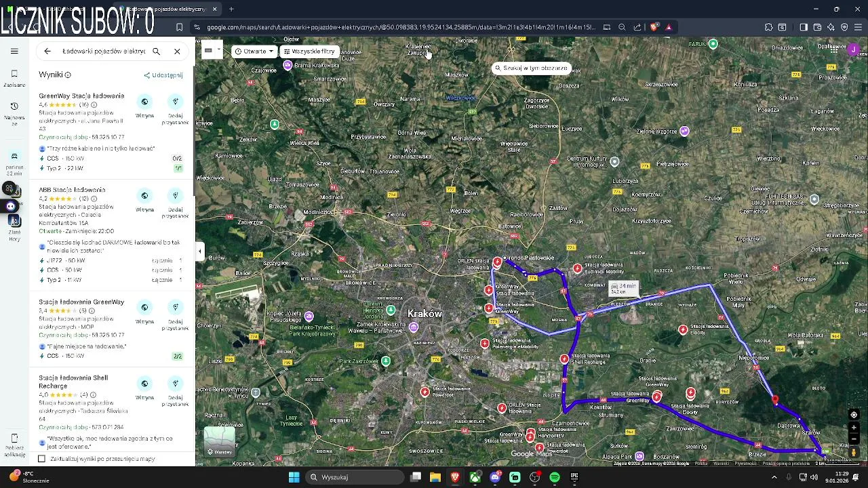This screenshot has width=868, height=488.
Task: Click the magnifier search icon
Action: coord(156,51)
